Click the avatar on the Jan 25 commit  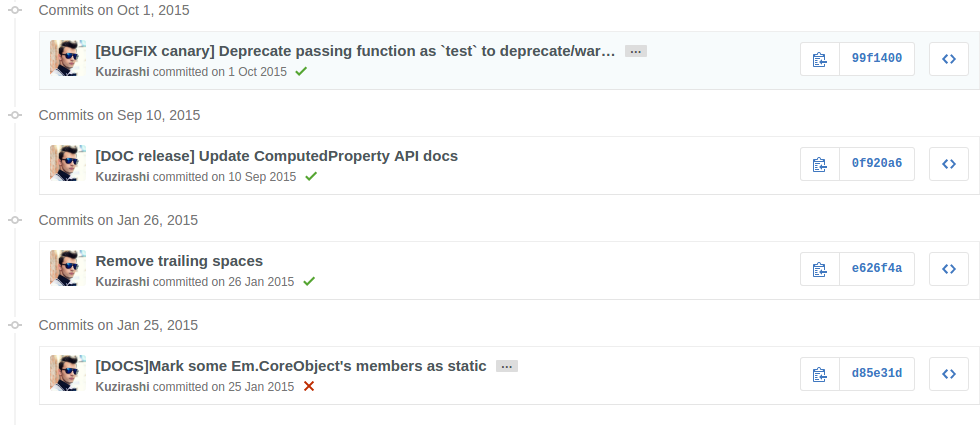tap(68, 374)
